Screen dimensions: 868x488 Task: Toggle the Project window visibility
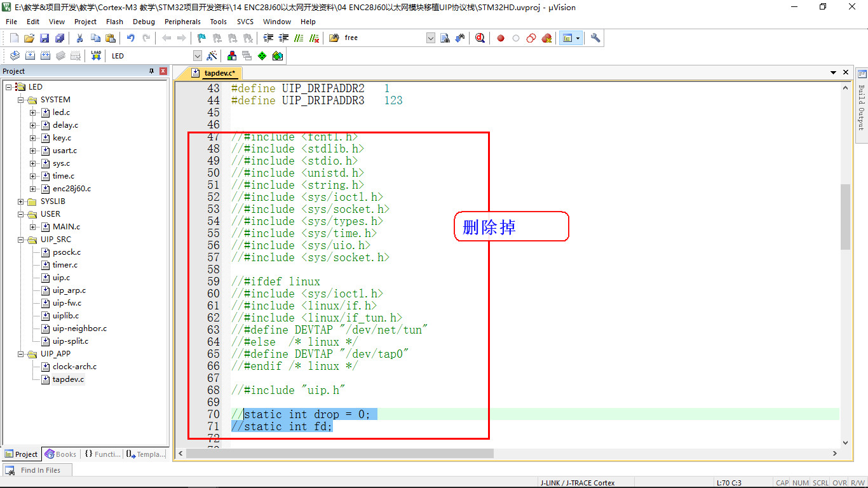pos(567,37)
